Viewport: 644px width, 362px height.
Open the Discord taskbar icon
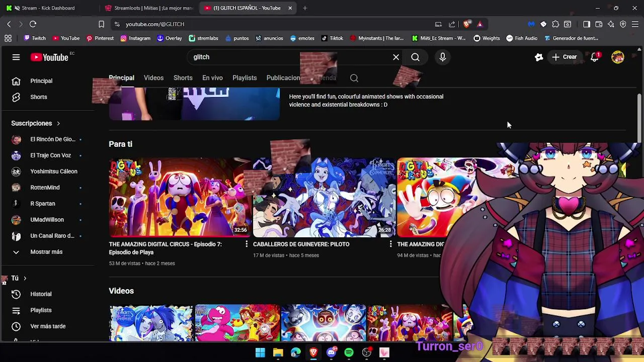331,352
